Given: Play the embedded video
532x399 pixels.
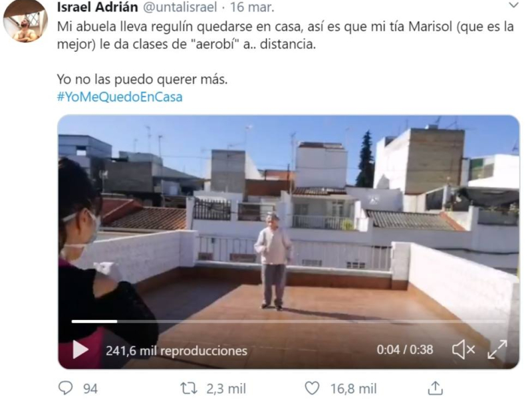Looking at the screenshot, I should pyautogui.click(x=80, y=350).
